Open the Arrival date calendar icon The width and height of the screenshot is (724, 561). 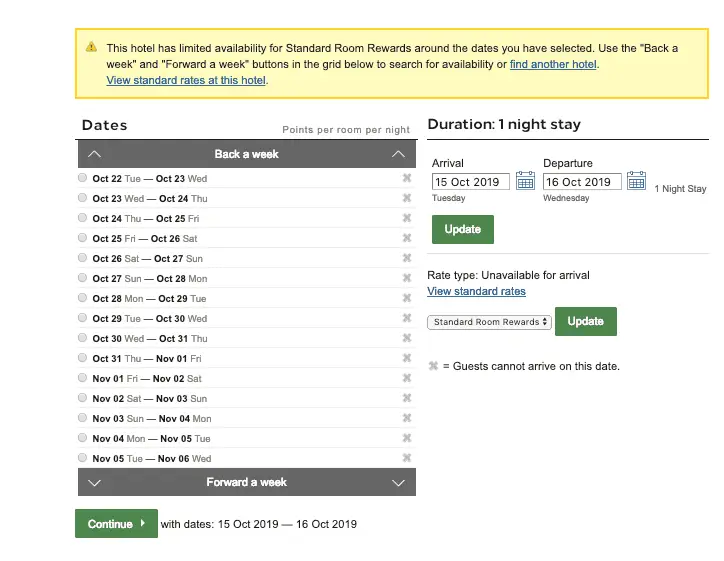click(x=525, y=181)
